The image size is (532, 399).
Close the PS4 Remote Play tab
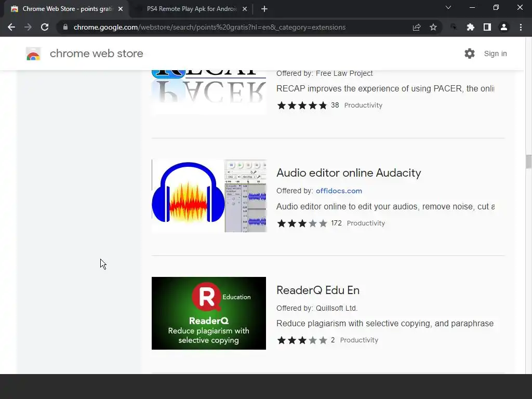point(245,9)
